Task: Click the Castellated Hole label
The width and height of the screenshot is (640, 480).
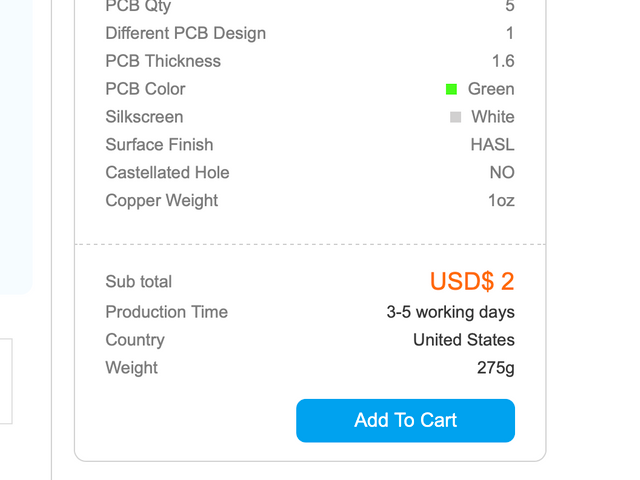Action: pyautogui.click(x=167, y=173)
